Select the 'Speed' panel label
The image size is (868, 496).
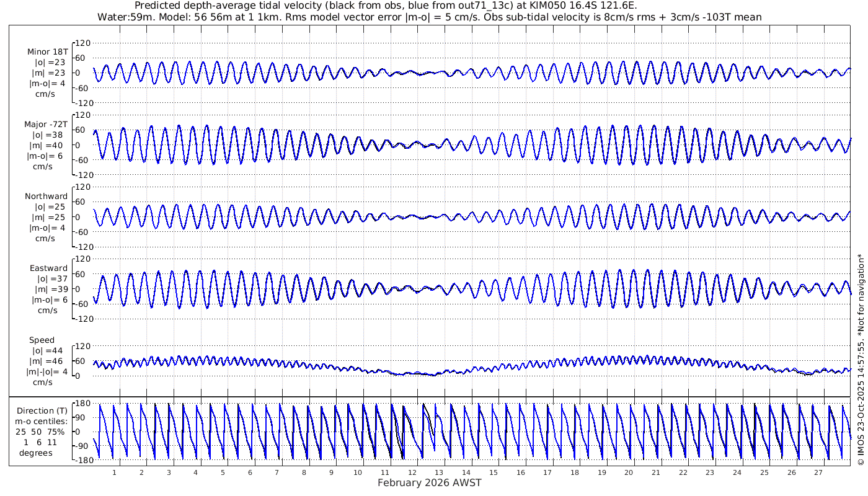pos(42,340)
